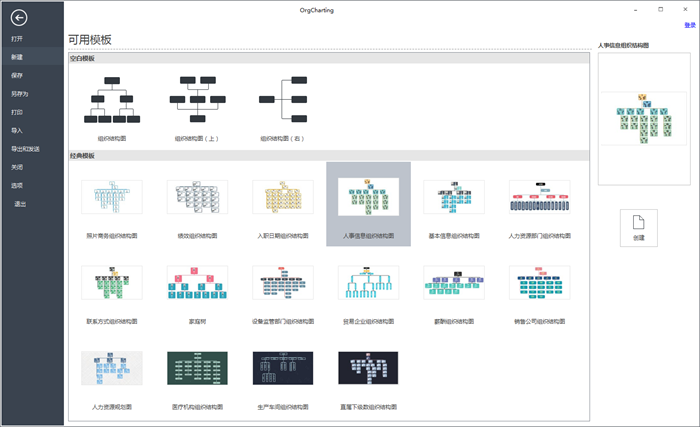Open the 新建 menu item
Screen dimensions: 700x427
coord(17,57)
